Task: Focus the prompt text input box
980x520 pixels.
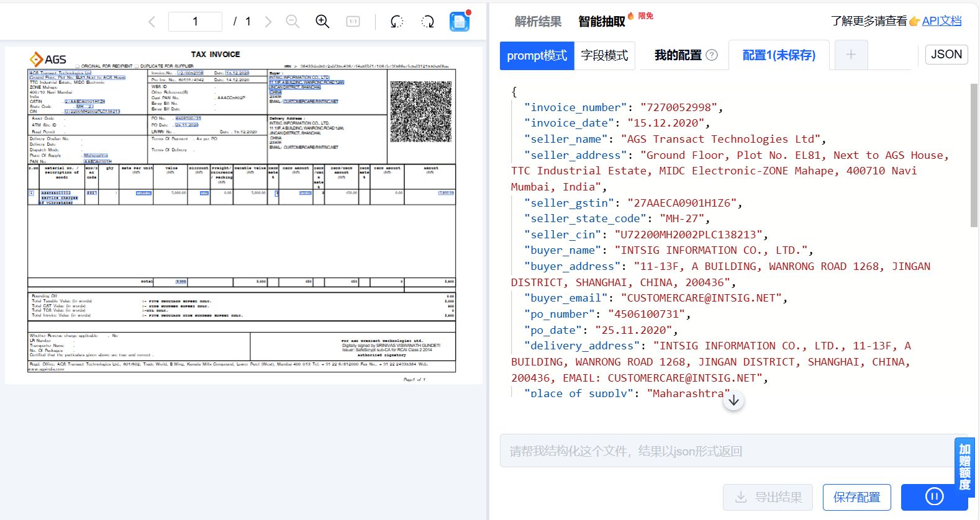Action: click(x=734, y=451)
